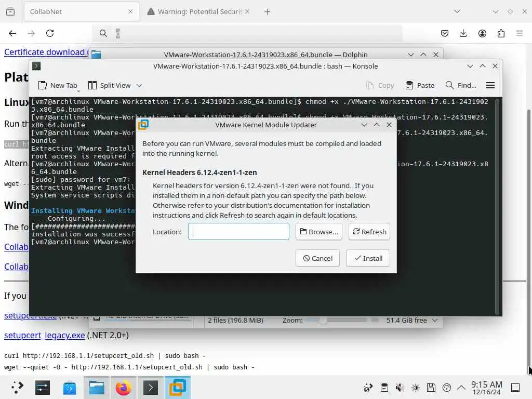Click the greyed Copy button in Konsole

point(380,86)
